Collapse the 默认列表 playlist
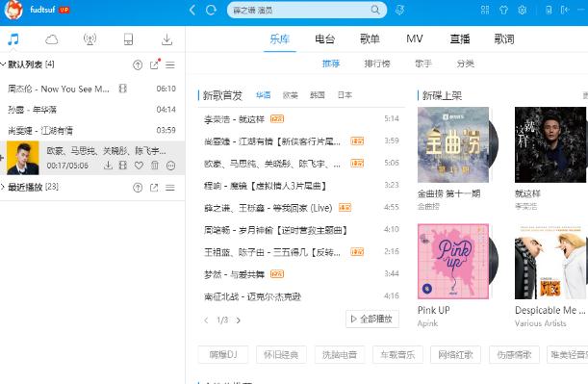 [x=3, y=64]
